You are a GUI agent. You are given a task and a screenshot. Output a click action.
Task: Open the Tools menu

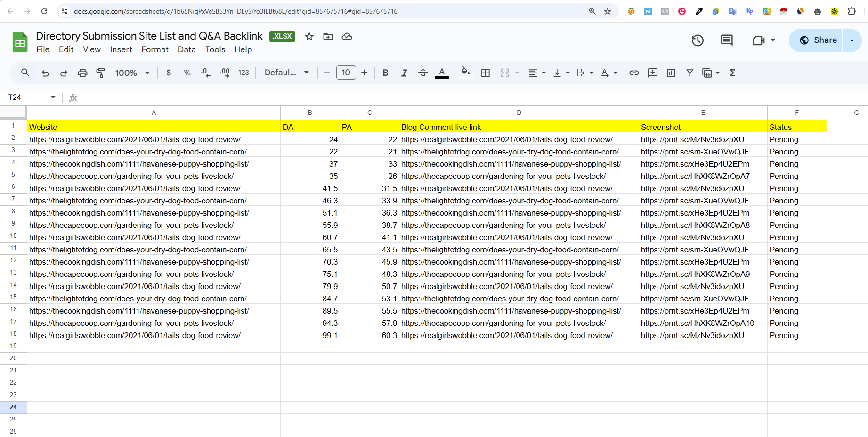point(215,49)
